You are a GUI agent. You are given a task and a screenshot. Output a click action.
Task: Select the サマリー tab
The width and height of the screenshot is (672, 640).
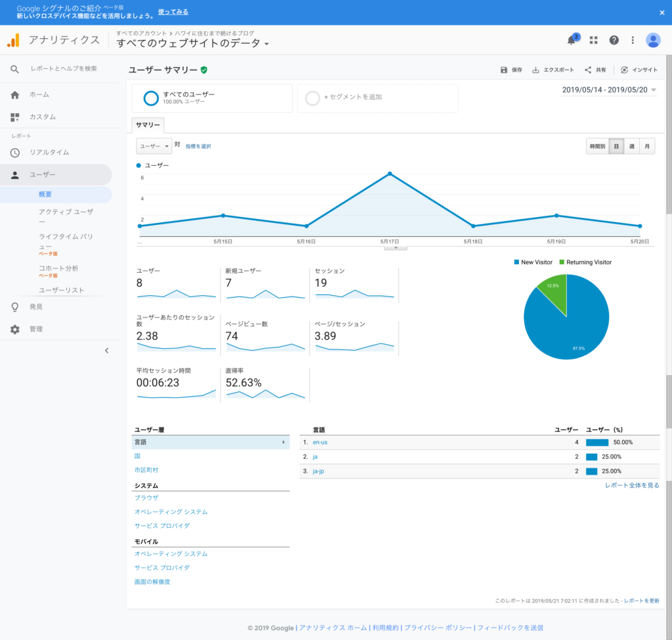tap(148, 125)
